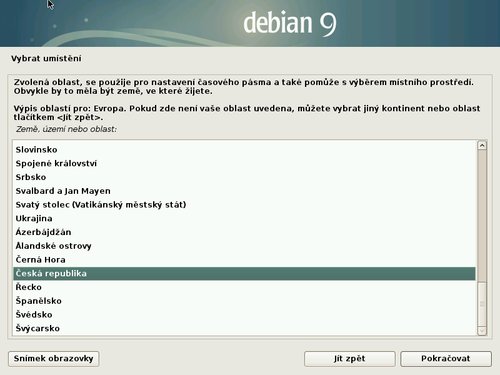Click the scrollbar up arrow
This screenshot has width=500, height=375.
click(482, 145)
